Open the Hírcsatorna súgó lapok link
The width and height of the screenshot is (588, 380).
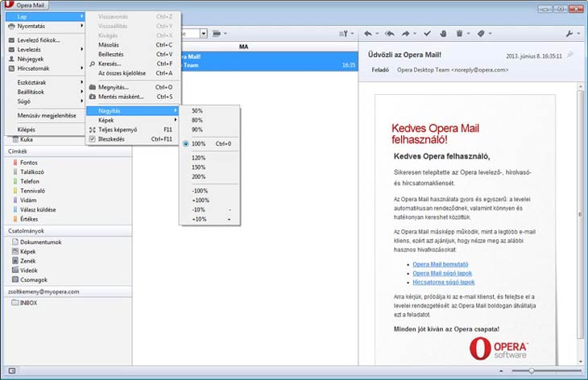click(443, 283)
